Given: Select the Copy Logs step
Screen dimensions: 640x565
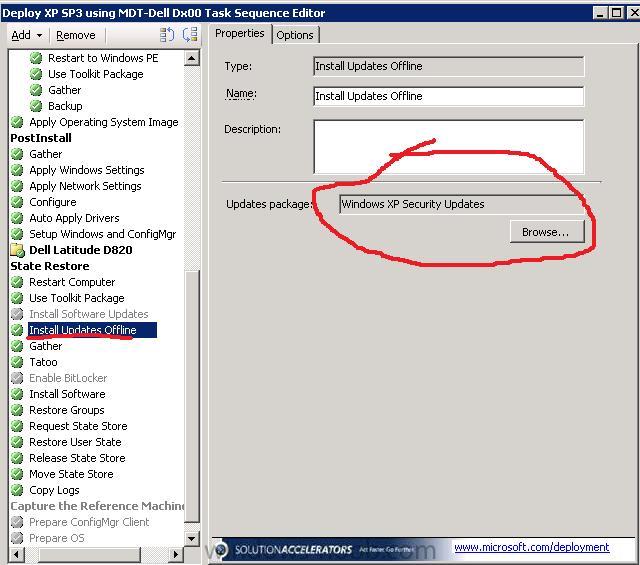Looking at the screenshot, I should [x=54, y=490].
